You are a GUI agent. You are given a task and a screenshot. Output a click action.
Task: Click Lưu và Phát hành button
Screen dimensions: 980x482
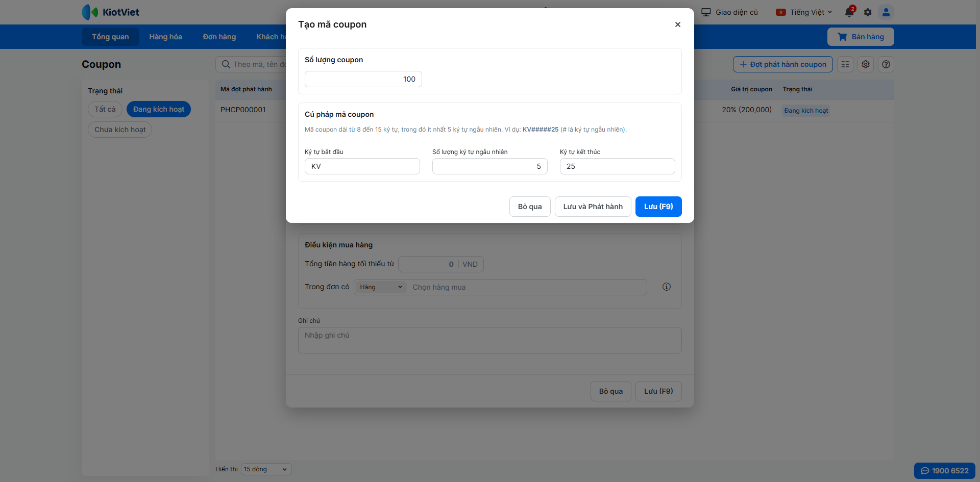[x=593, y=207]
